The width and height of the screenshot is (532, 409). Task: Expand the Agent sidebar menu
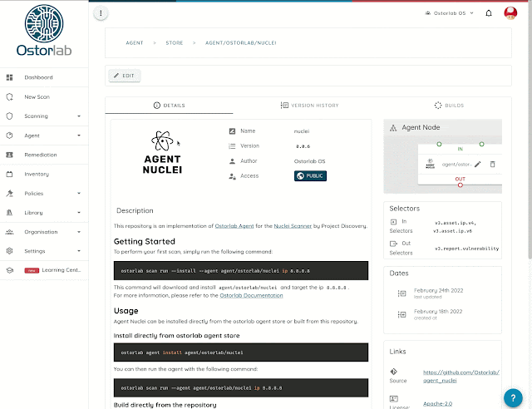pyautogui.click(x=79, y=136)
